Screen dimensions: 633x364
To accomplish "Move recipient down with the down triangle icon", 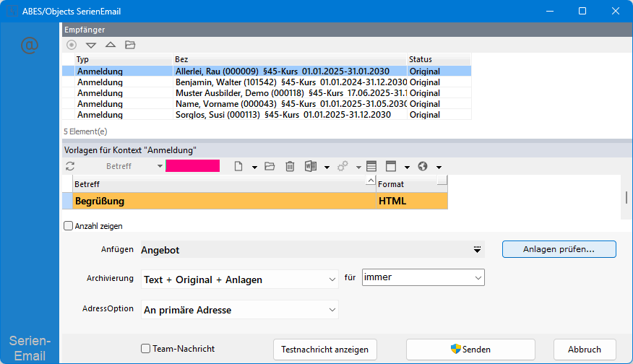I will pyautogui.click(x=91, y=45).
